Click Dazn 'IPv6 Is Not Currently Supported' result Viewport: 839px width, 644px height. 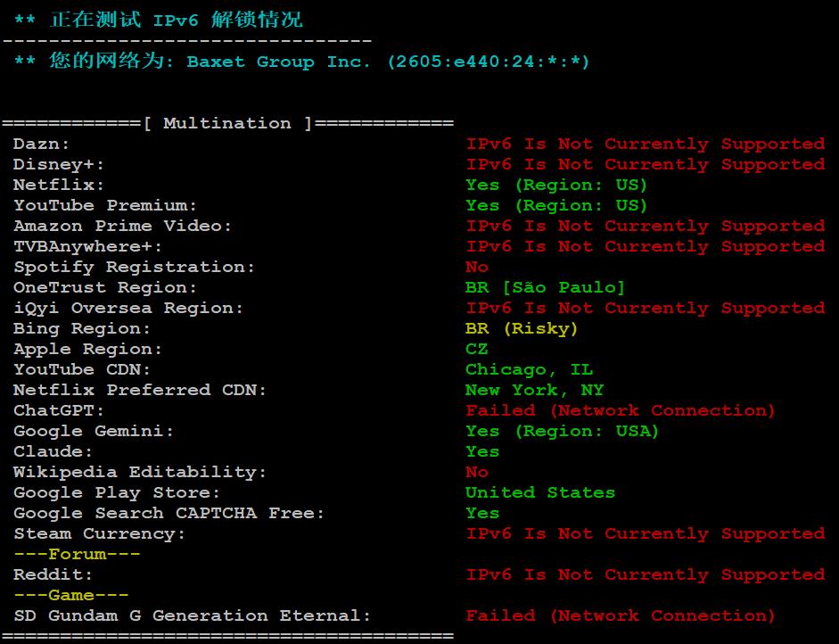pos(646,144)
